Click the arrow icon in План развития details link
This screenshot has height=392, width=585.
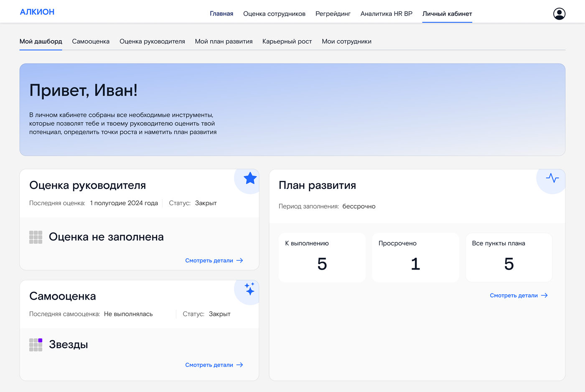coord(544,295)
